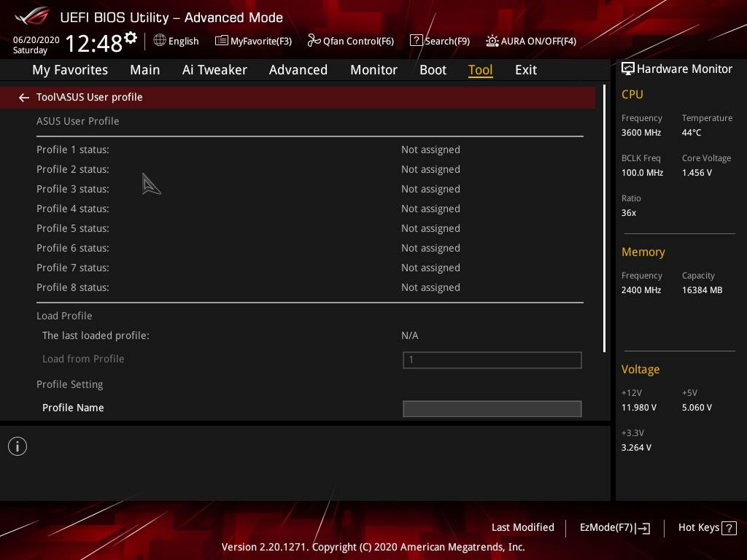Click the Load Profile heading
747x560 pixels.
pyautogui.click(x=64, y=316)
